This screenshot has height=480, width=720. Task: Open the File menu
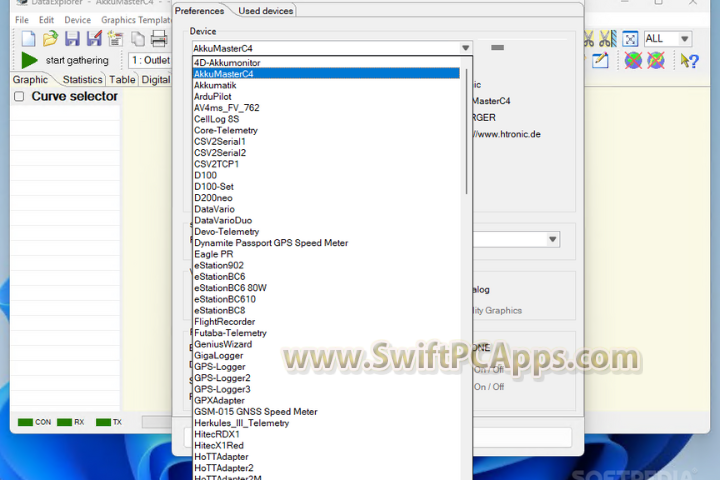pyautogui.click(x=22, y=20)
